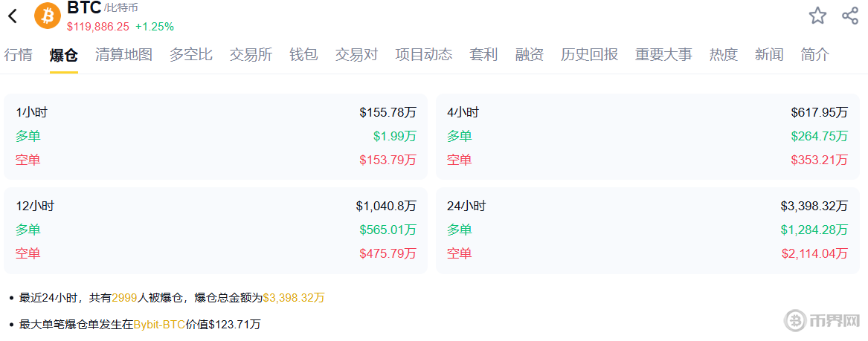Switch to the 清算地图 tab

(123, 54)
